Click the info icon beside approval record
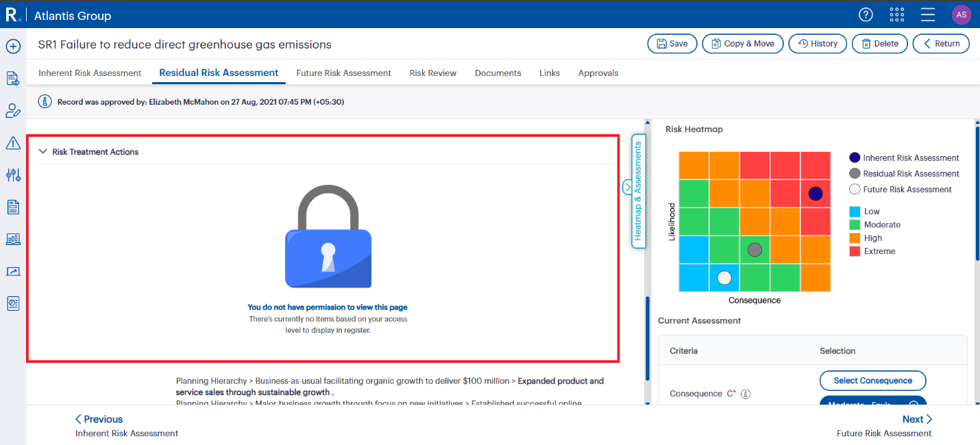 [45, 102]
